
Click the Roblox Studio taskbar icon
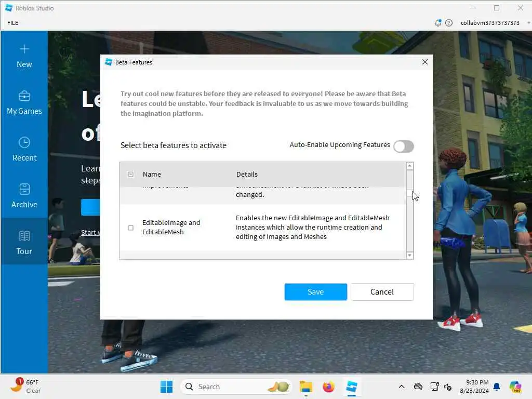tap(352, 387)
